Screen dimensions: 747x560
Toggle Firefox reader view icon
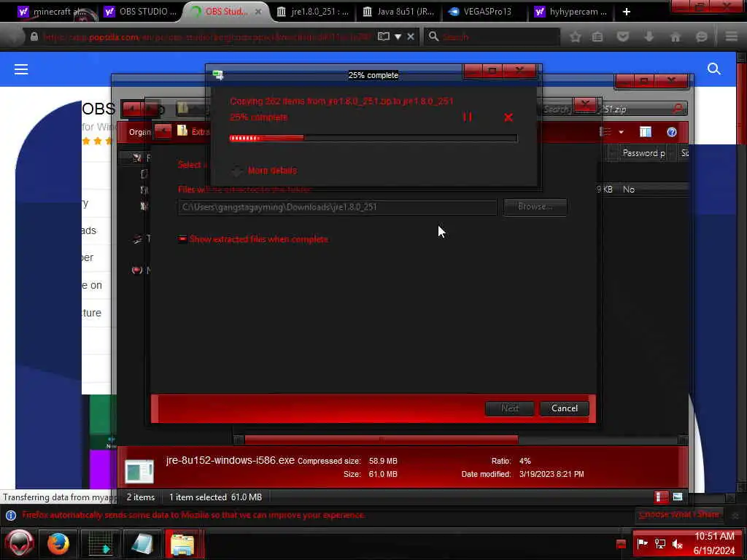pyautogui.click(x=384, y=36)
